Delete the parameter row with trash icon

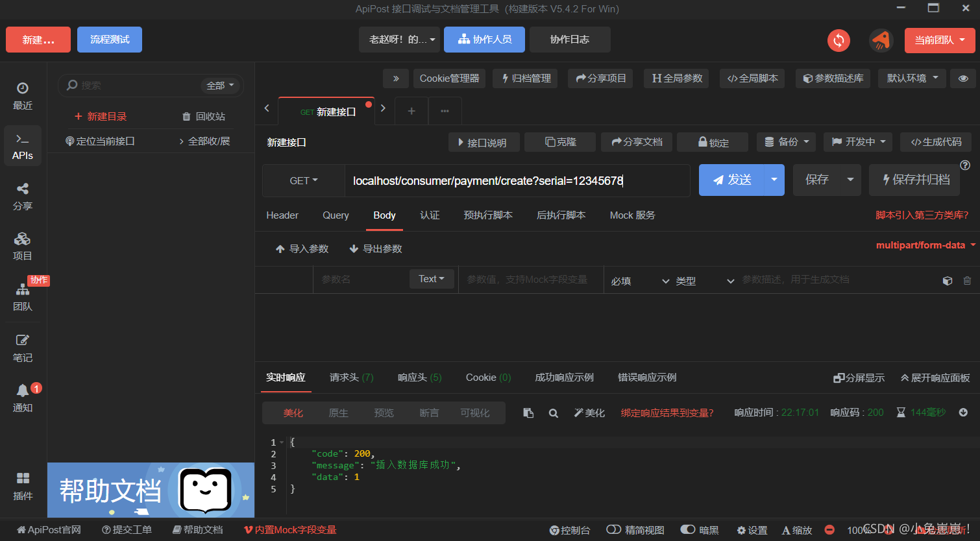(967, 281)
